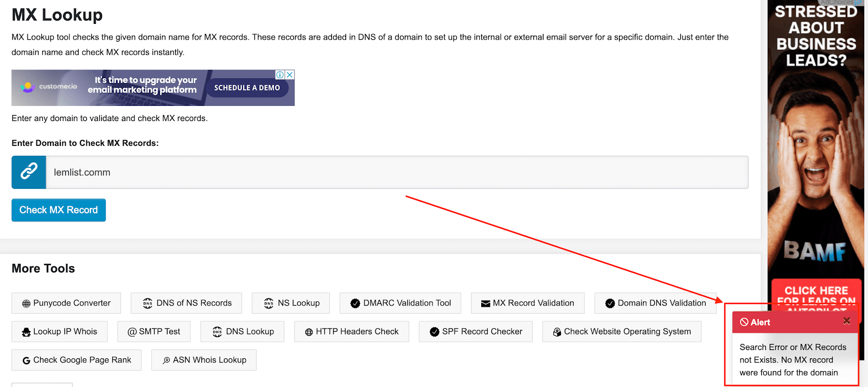Open the Punycode Converter tool
The width and height of the screenshot is (868, 387).
pos(66,303)
